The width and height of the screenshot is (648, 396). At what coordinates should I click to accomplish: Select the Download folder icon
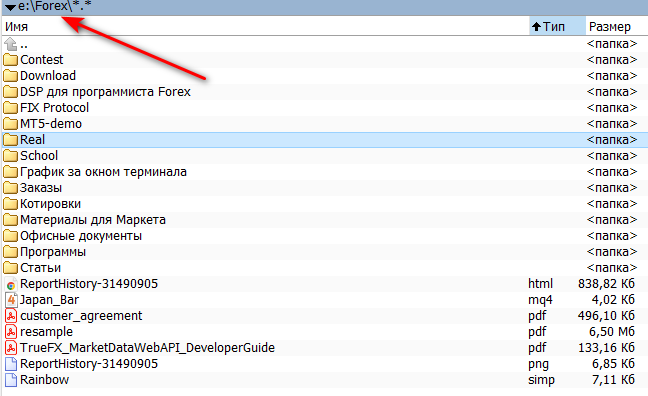(x=11, y=76)
